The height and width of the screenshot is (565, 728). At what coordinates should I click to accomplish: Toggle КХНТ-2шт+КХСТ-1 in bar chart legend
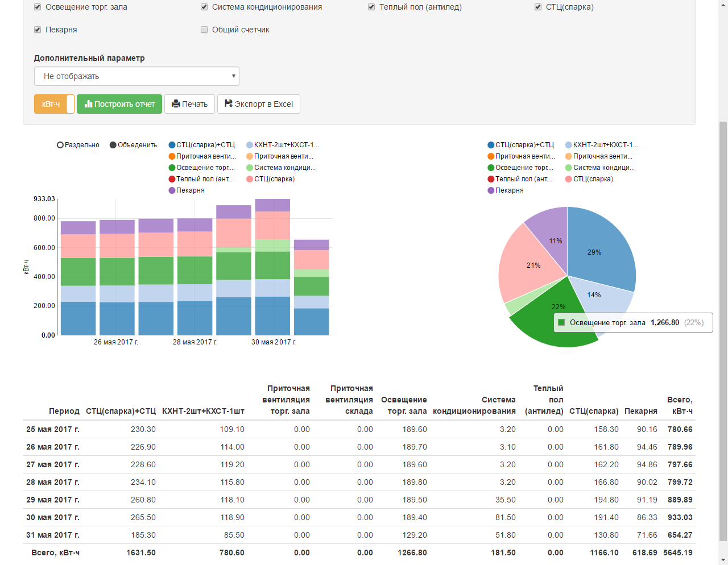coord(283,145)
